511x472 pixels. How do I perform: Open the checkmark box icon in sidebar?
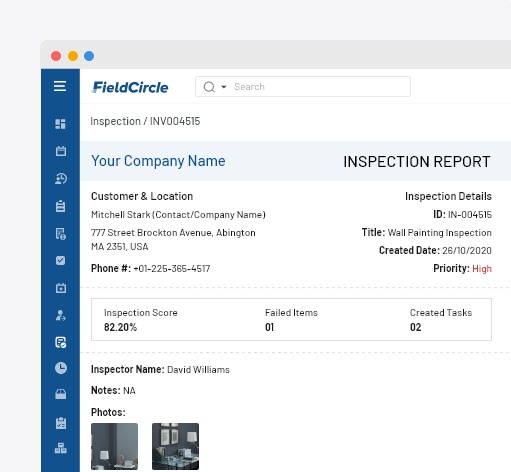(60, 260)
